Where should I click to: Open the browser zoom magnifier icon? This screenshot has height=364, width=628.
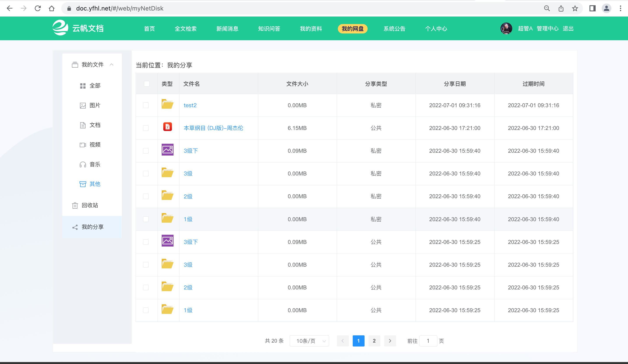pos(547,9)
